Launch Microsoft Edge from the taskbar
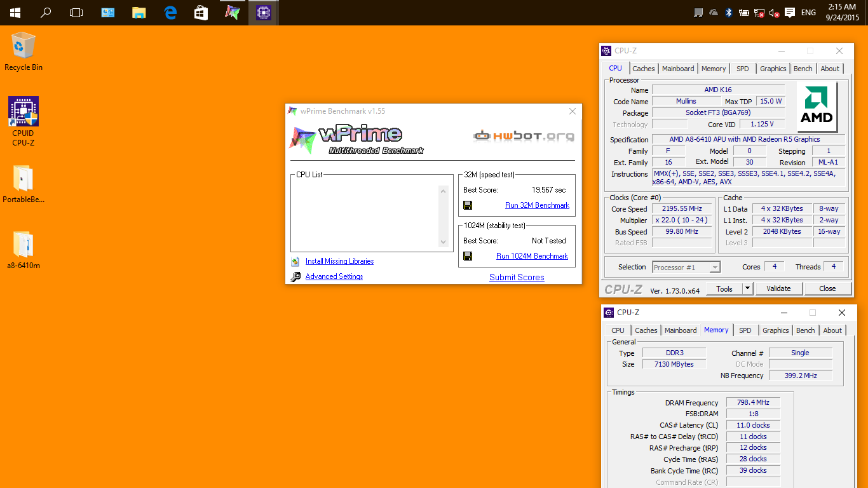This screenshot has height=488, width=868. coord(170,12)
